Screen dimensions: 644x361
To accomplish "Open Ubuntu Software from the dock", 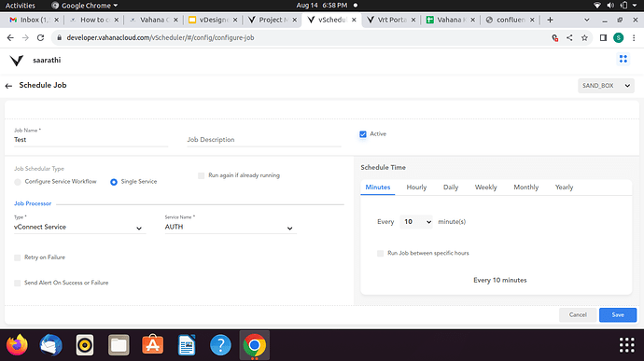I will click(152, 344).
